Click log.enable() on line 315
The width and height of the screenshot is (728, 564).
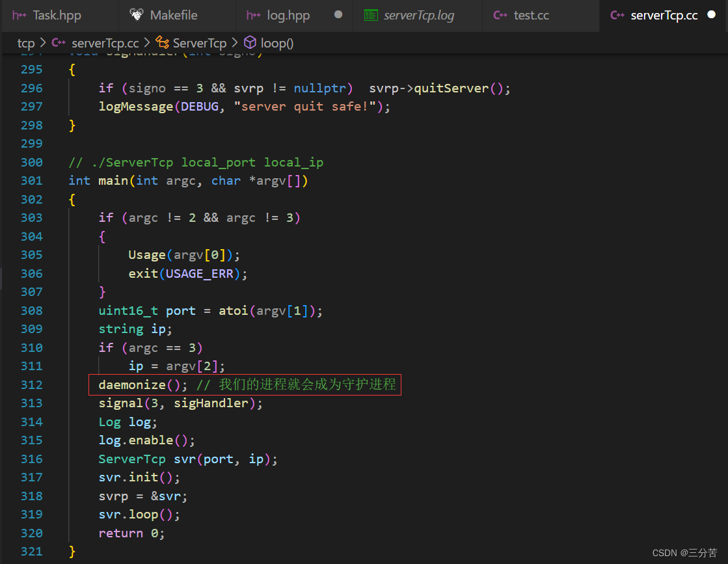[143, 440]
